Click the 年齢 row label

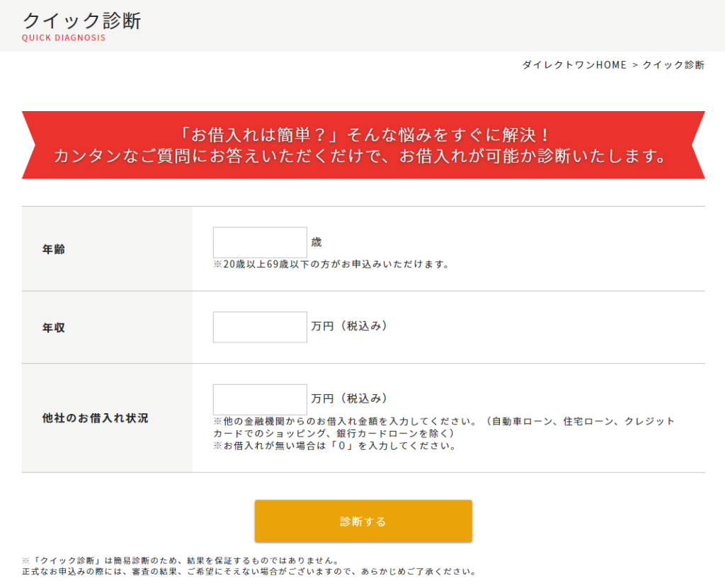tap(54, 249)
